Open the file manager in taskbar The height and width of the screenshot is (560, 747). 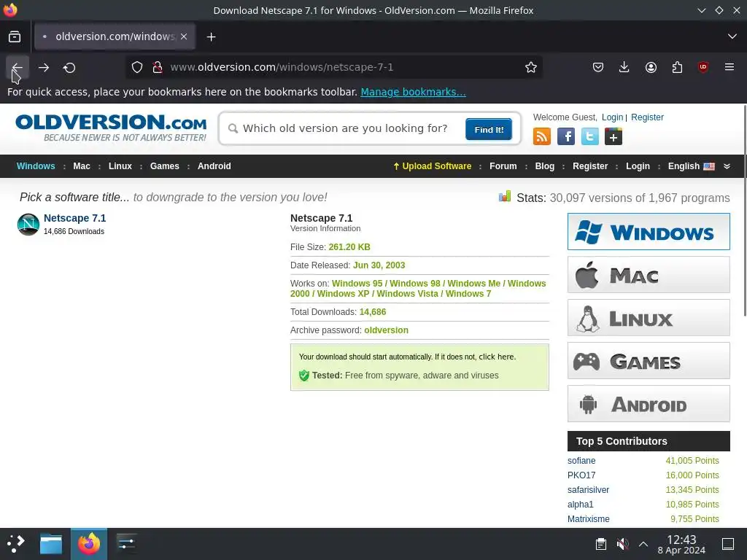[x=51, y=544]
